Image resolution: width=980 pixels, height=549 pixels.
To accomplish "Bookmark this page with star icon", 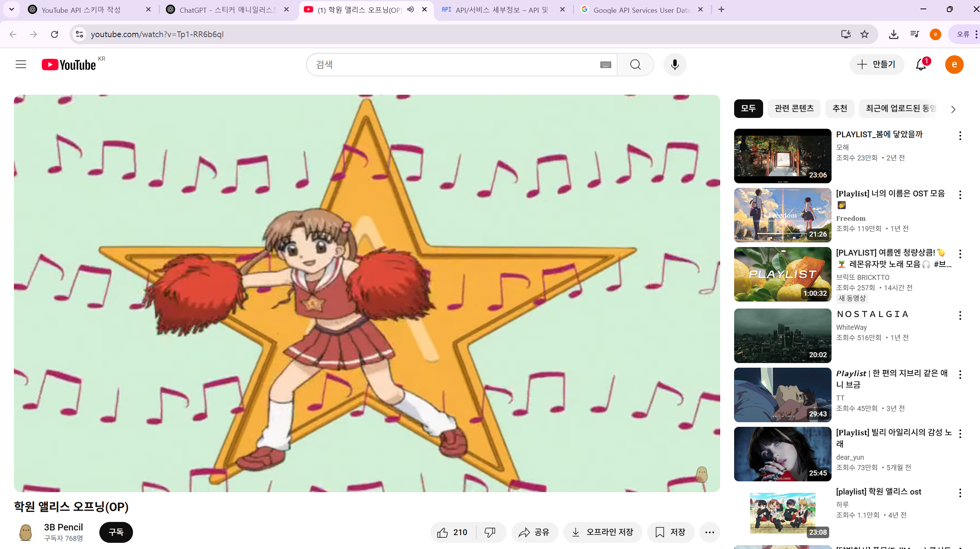I will (865, 34).
